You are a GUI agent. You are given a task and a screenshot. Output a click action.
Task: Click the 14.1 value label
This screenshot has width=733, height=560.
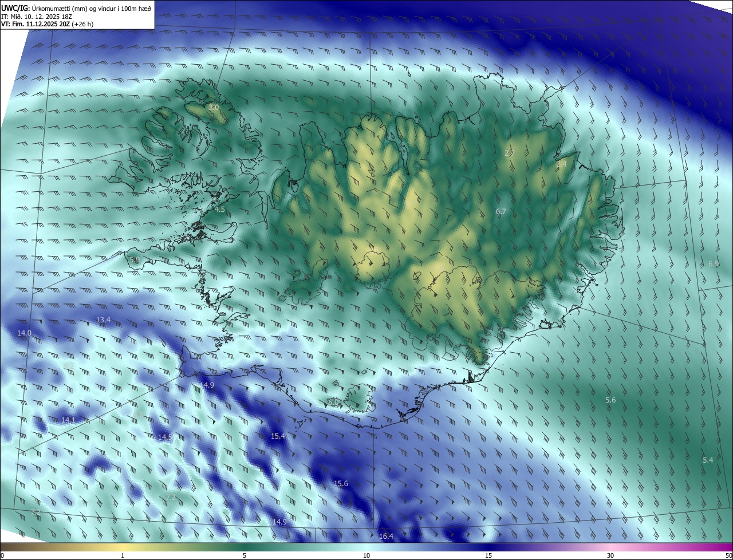pyautogui.click(x=68, y=420)
